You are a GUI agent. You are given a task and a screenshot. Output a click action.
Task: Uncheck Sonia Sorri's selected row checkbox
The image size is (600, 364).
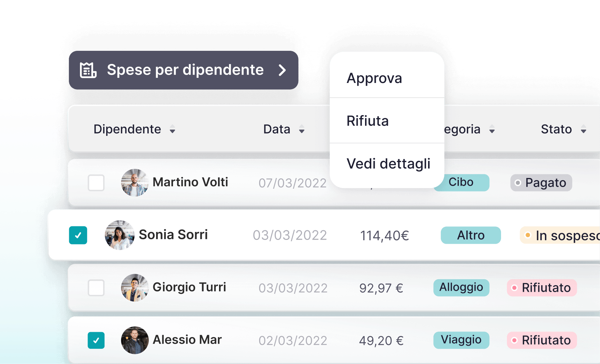click(x=78, y=235)
